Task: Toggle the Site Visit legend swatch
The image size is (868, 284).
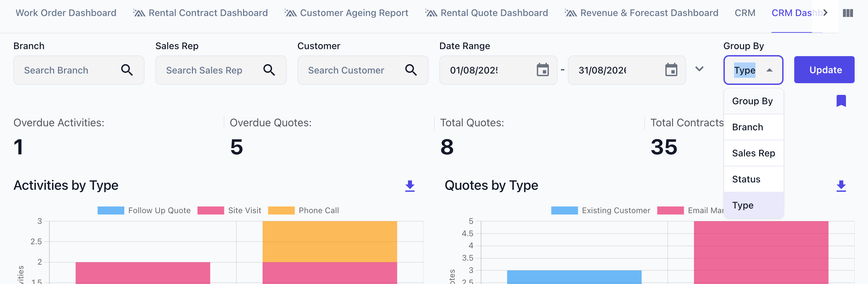Action: [211, 210]
